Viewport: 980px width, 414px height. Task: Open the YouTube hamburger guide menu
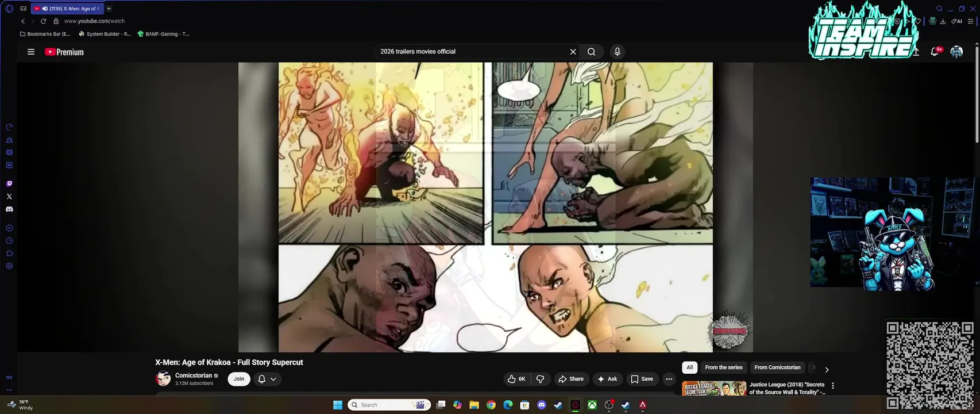tap(31, 52)
